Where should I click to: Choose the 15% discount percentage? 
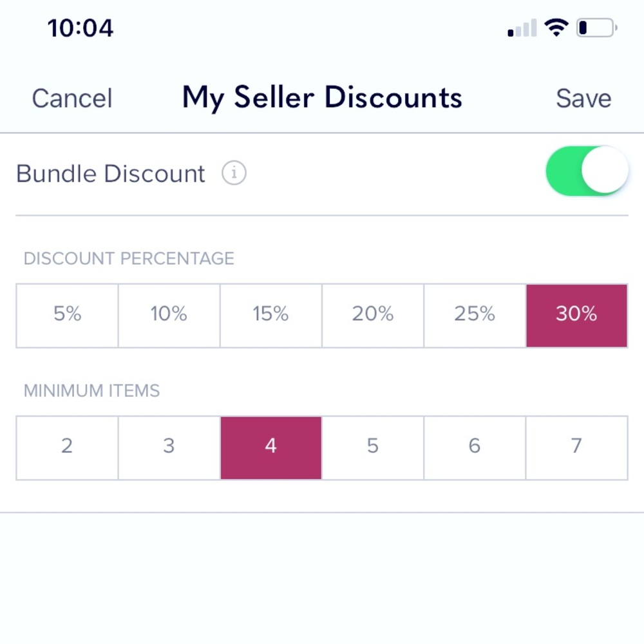270,315
